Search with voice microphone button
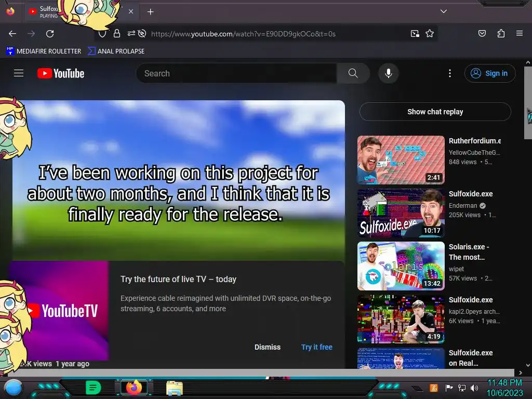The height and width of the screenshot is (399, 532). point(389,73)
